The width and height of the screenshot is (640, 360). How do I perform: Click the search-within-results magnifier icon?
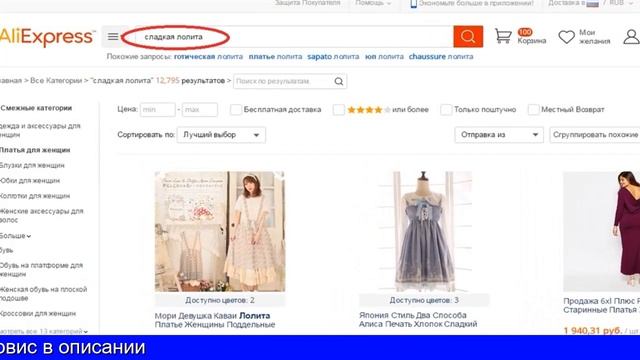339,81
